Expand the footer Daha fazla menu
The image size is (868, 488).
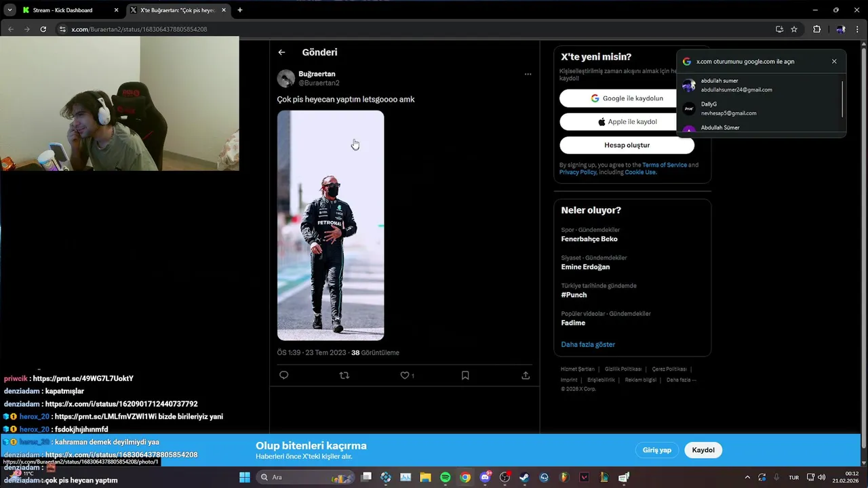681,380
